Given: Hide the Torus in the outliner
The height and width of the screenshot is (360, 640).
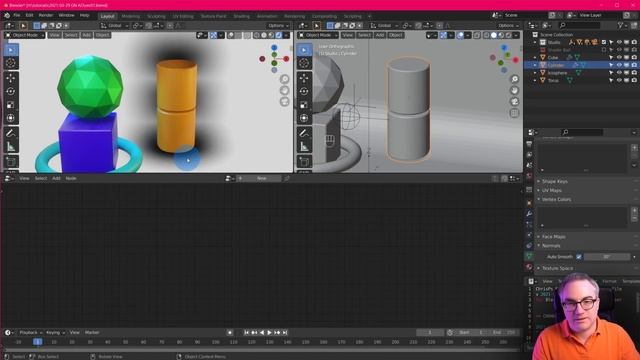Looking at the screenshot, I should coord(619,80).
